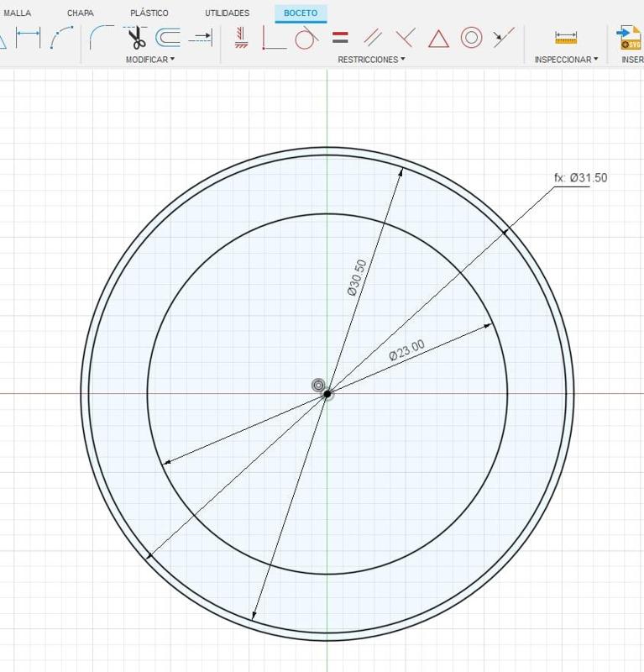Apply the Equal constraint
Image resolution: width=644 pixels, height=672 pixels.
[x=340, y=38]
